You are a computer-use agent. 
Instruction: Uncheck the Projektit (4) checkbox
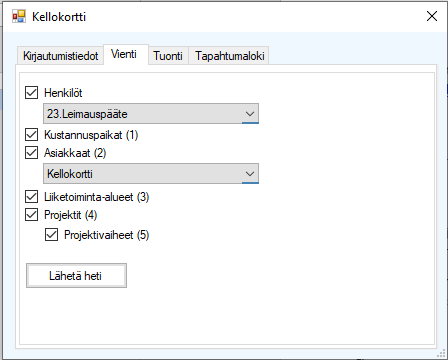tap(31, 215)
